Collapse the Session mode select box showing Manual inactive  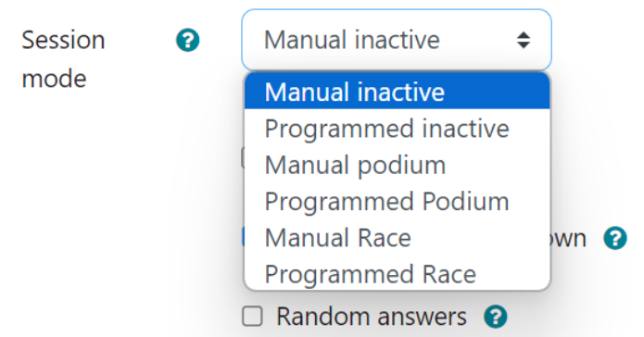[397, 40]
